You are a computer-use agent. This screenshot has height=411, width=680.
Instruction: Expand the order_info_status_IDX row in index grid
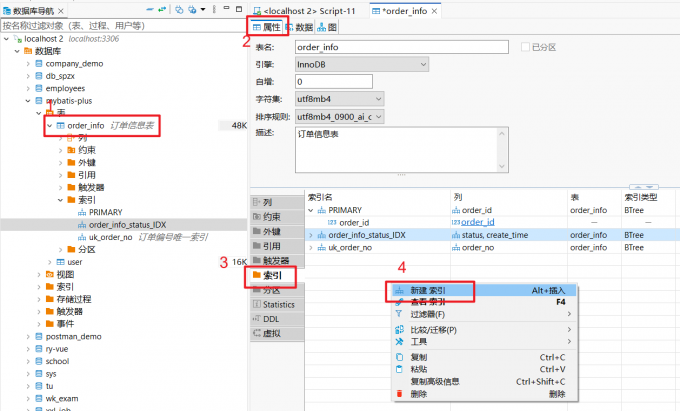[310, 235]
